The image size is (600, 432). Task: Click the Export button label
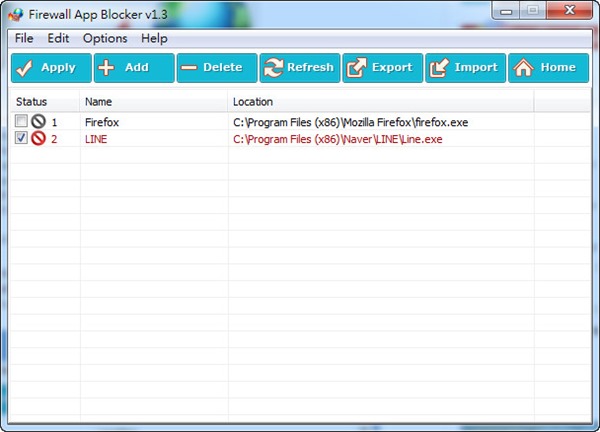coord(392,68)
